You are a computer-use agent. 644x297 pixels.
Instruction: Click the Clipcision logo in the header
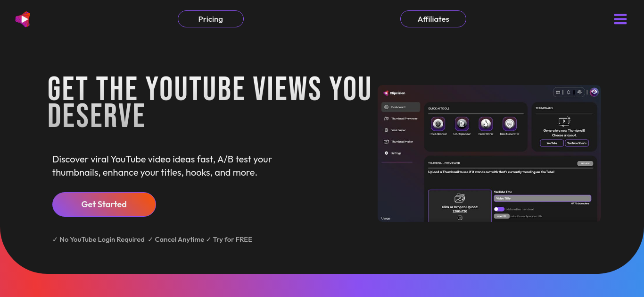coord(23,19)
